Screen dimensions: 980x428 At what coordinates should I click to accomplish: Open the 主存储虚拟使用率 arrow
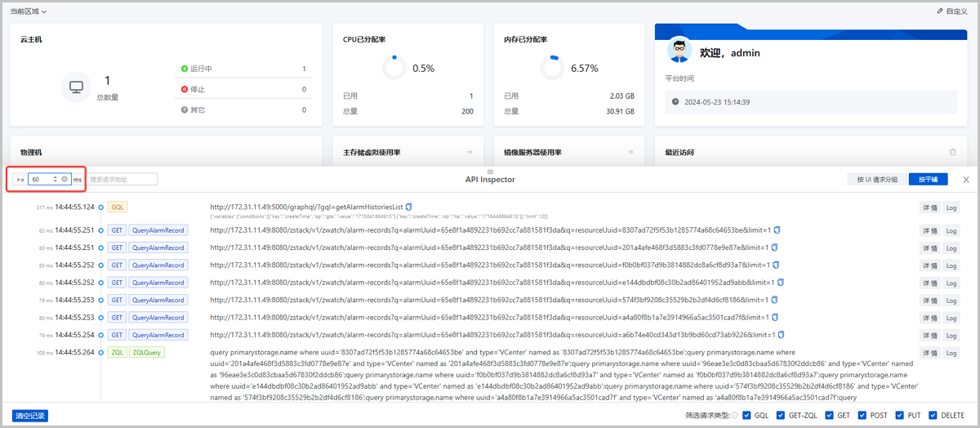pos(470,153)
